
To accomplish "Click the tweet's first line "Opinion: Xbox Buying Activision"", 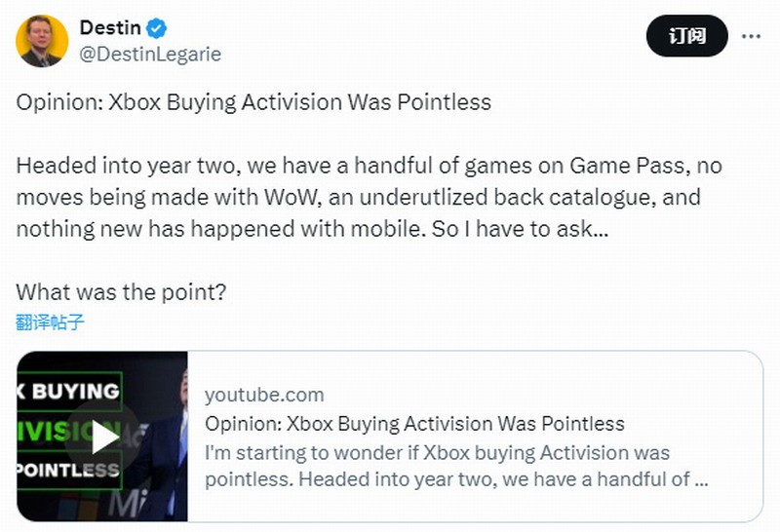I will pos(253,101).
